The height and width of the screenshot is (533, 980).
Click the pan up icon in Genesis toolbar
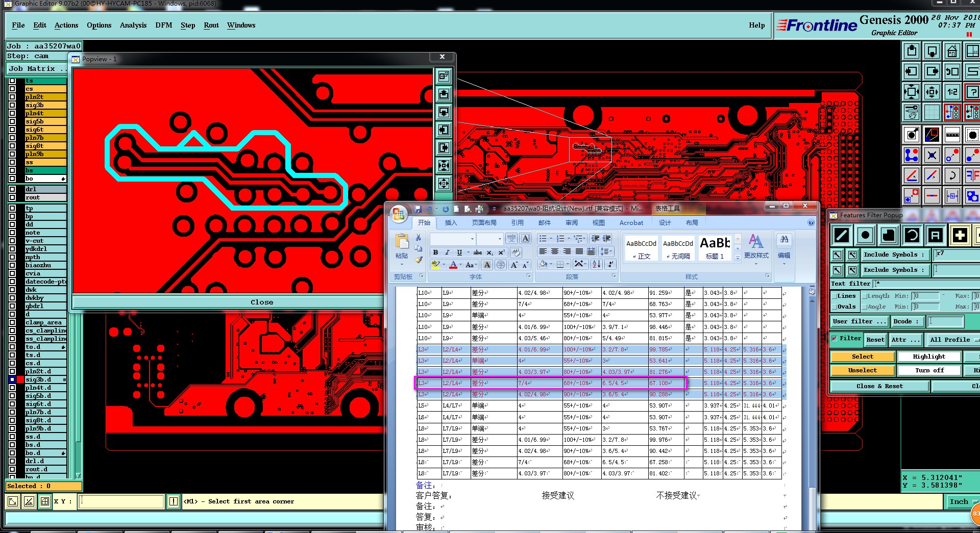[x=912, y=51]
